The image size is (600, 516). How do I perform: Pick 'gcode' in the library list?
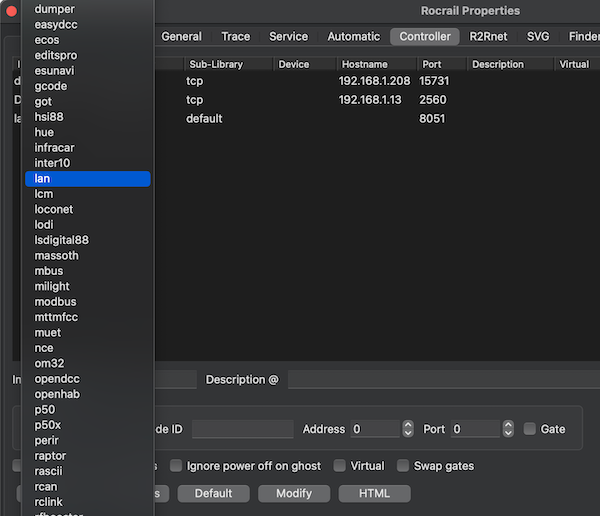[88, 86]
